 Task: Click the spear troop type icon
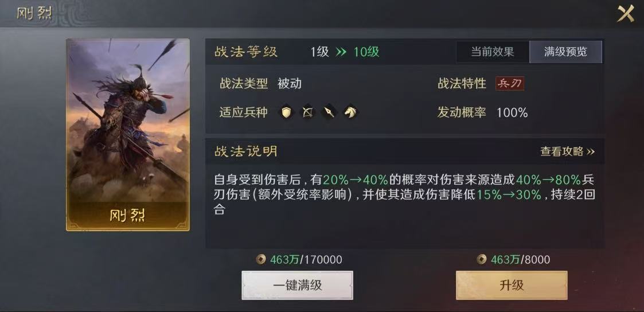click(329, 112)
